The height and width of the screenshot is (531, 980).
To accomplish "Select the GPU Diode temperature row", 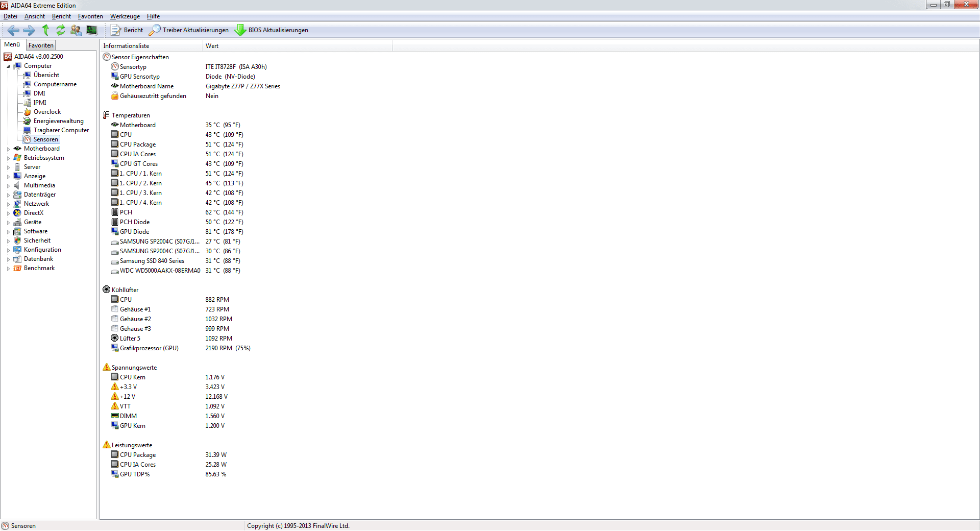I will pyautogui.click(x=177, y=232).
